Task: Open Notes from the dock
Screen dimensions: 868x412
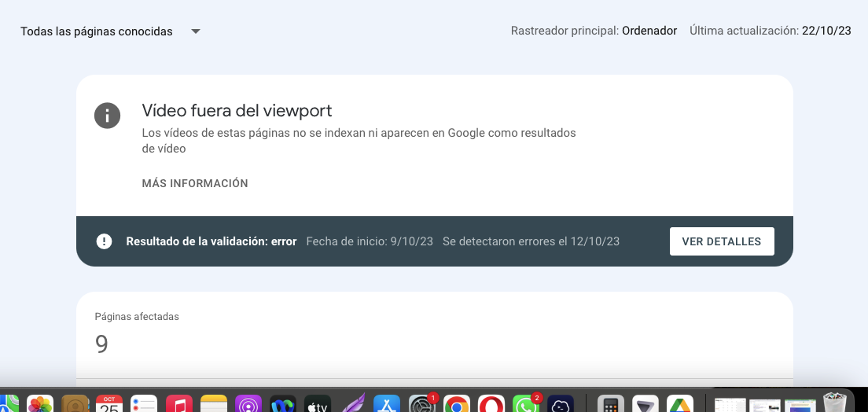Action: (x=214, y=403)
